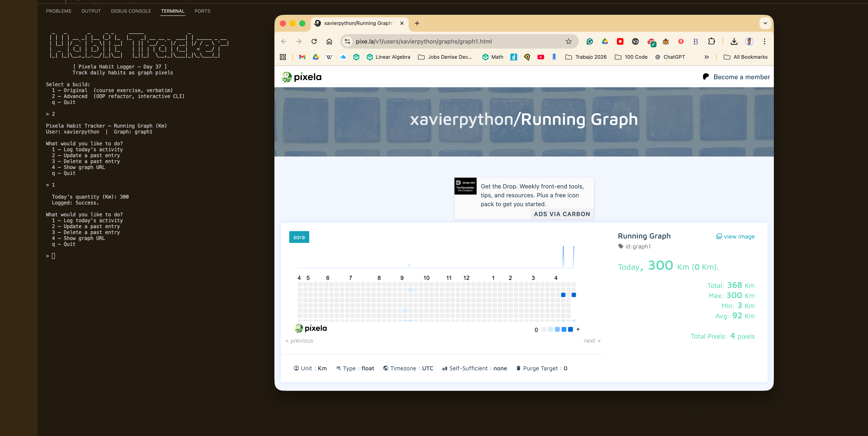Bookmark this page with the star icon

pyautogui.click(x=568, y=41)
